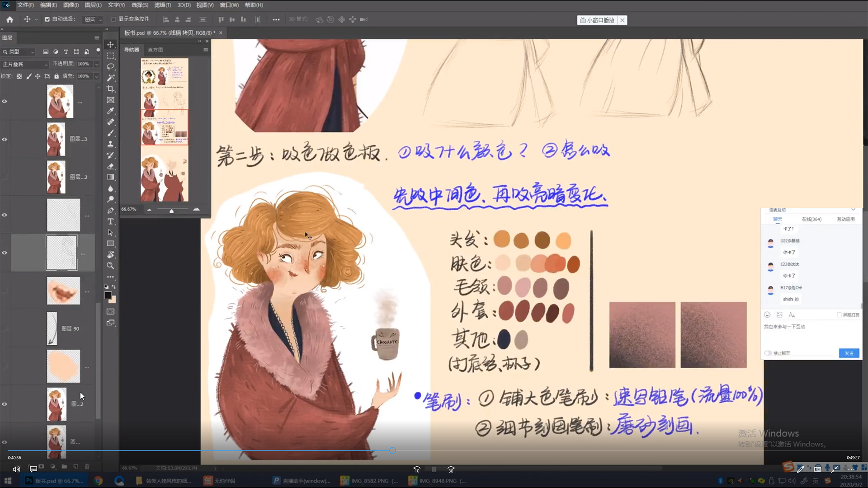868x488 pixels.
Task: Select the Lasso tool
Action: (110, 67)
